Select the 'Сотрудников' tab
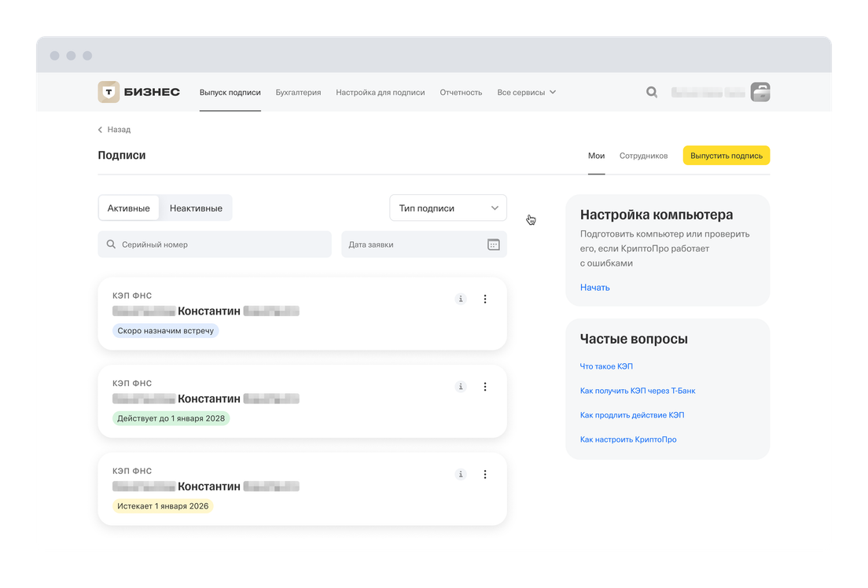The image size is (868, 588). click(x=643, y=156)
